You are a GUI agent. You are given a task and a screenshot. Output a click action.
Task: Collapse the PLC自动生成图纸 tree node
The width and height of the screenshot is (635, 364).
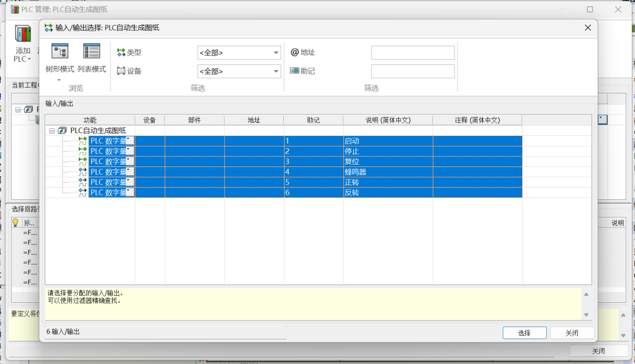pyautogui.click(x=52, y=131)
